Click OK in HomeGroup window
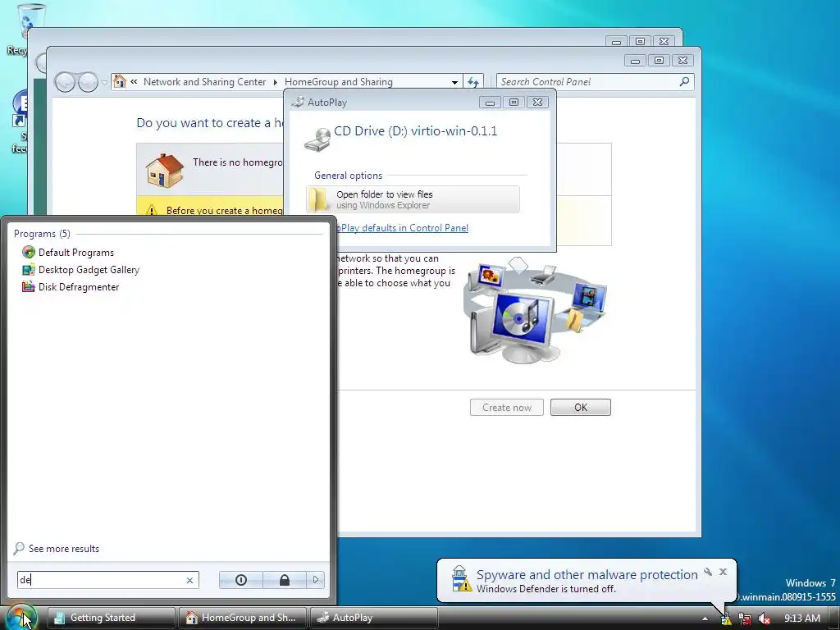Screen dimensions: 840x630 pyautogui.click(x=581, y=407)
